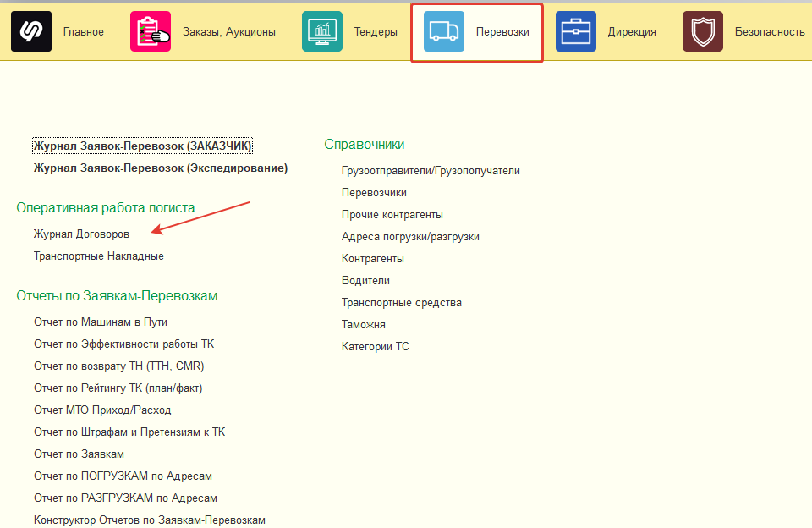
Task: Open the Контрагенты directory link
Action: [x=372, y=259]
